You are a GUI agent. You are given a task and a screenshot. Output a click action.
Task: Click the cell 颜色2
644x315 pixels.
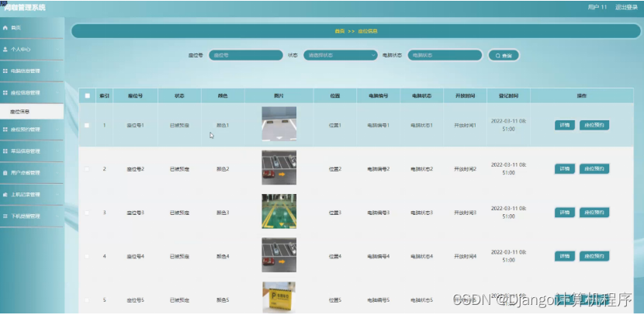click(x=223, y=169)
